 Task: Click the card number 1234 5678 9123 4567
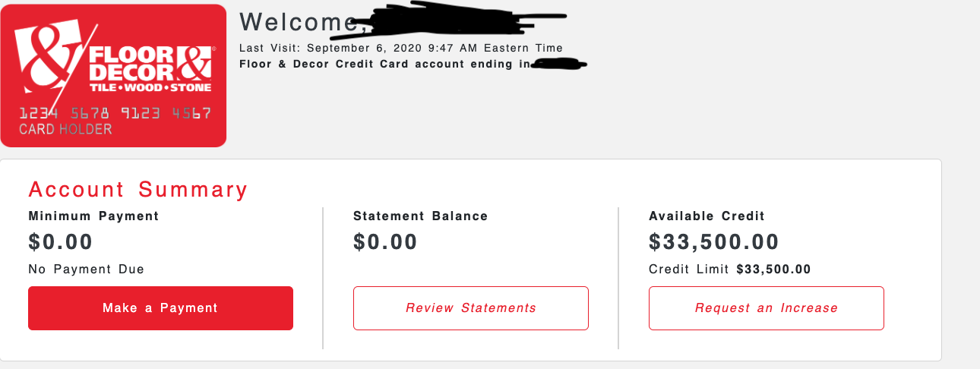(x=115, y=114)
